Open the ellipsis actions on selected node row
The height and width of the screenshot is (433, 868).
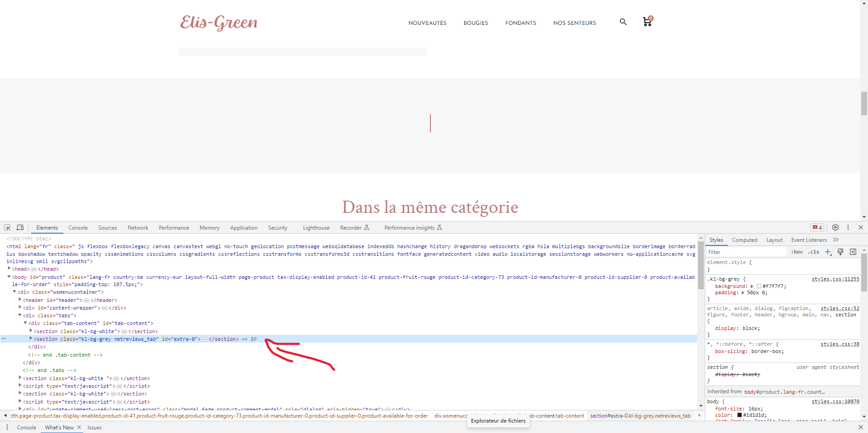[x=4, y=339]
